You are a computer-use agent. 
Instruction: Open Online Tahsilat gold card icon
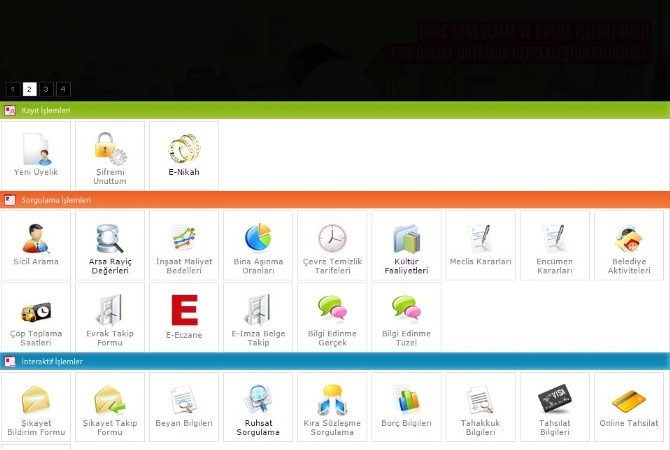pyautogui.click(x=629, y=400)
